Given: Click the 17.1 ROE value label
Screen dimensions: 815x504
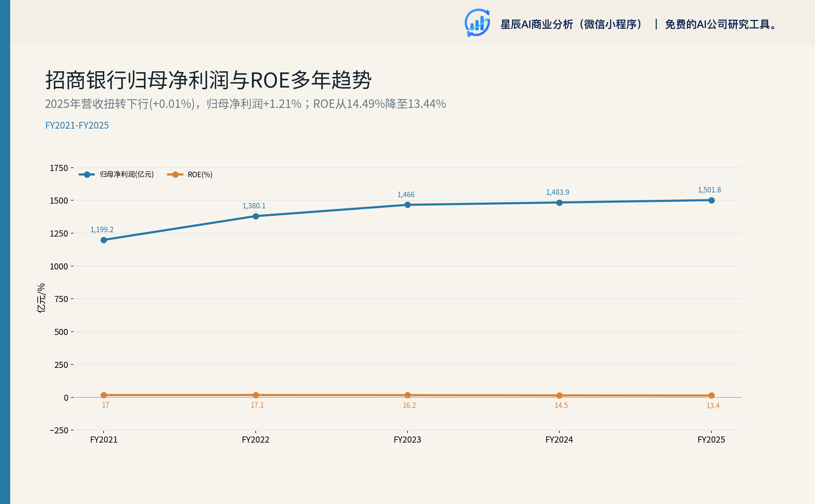Looking at the screenshot, I should pyautogui.click(x=257, y=405).
